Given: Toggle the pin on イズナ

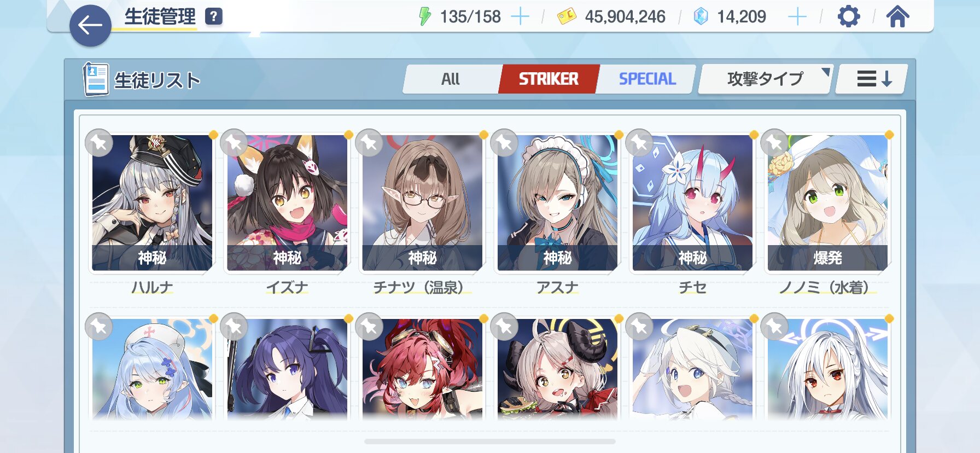Looking at the screenshot, I should click(x=234, y=143).
